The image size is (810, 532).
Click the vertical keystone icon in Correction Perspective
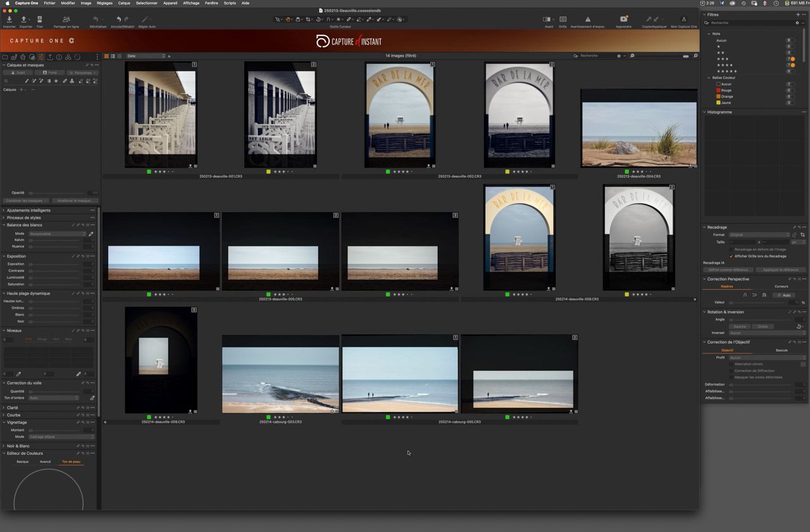[x=745, y=295]
